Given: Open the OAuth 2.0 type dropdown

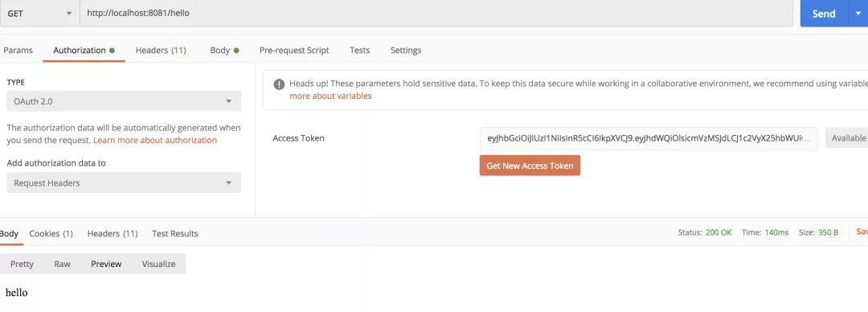Looking at the screenshot, I should pos(124,101).
